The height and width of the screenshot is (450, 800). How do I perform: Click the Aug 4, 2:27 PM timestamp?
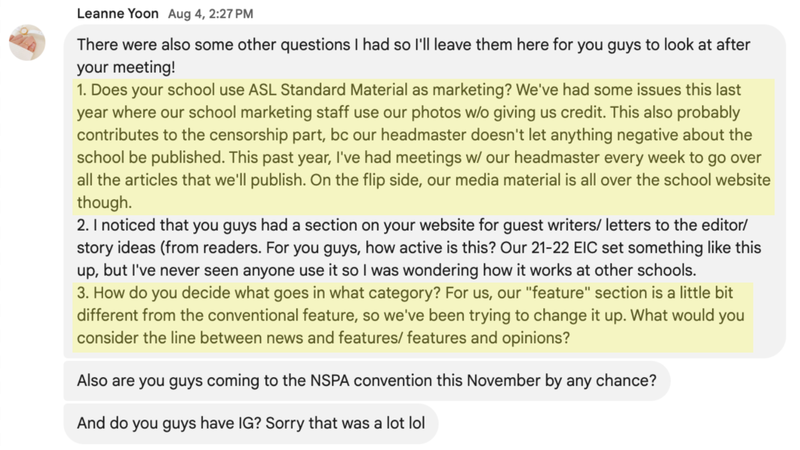click(x=218, y=15)
